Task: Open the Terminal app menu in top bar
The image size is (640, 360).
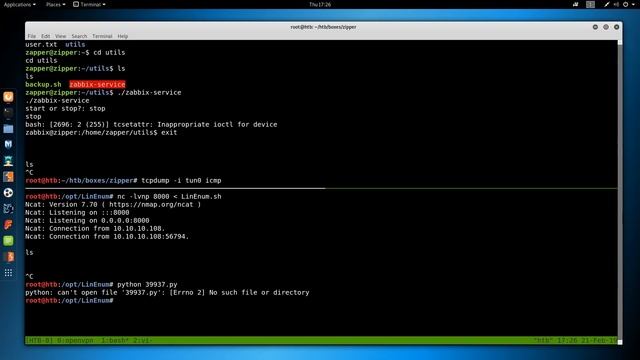Action: pyautogui.click(x=89, y=4)
